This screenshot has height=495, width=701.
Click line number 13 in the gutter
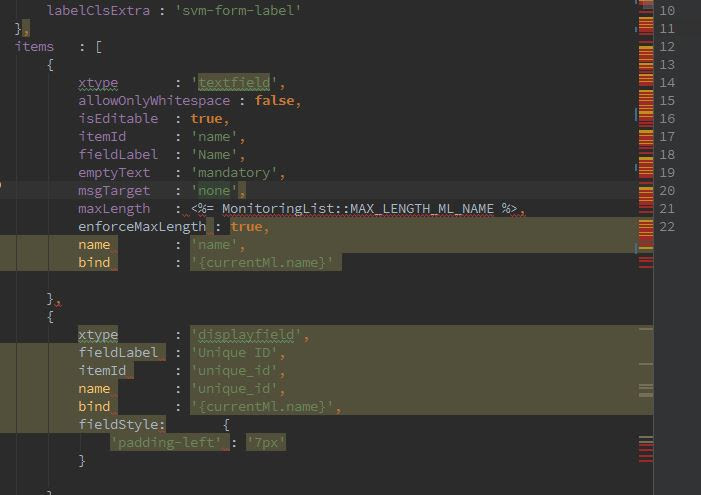[x=667, y=64]
